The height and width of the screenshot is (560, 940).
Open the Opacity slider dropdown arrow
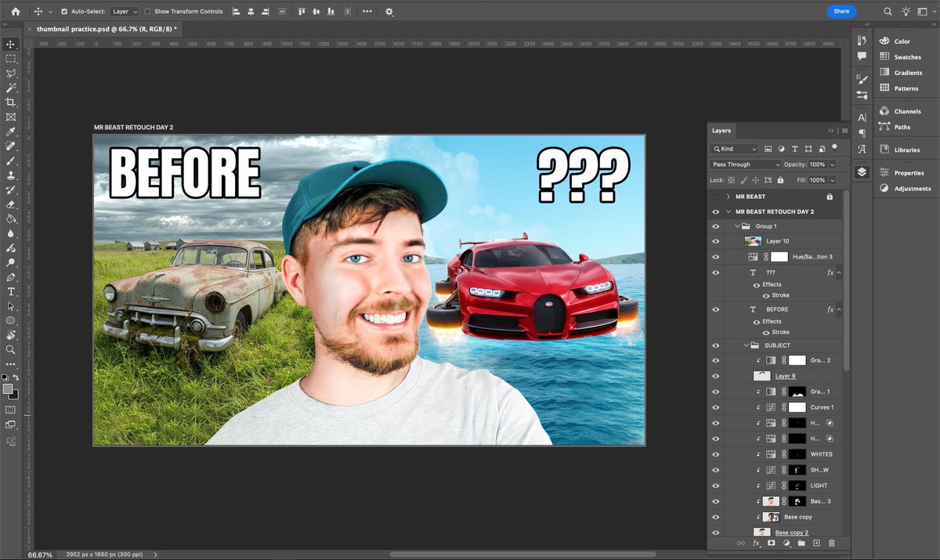click(832, 164)
